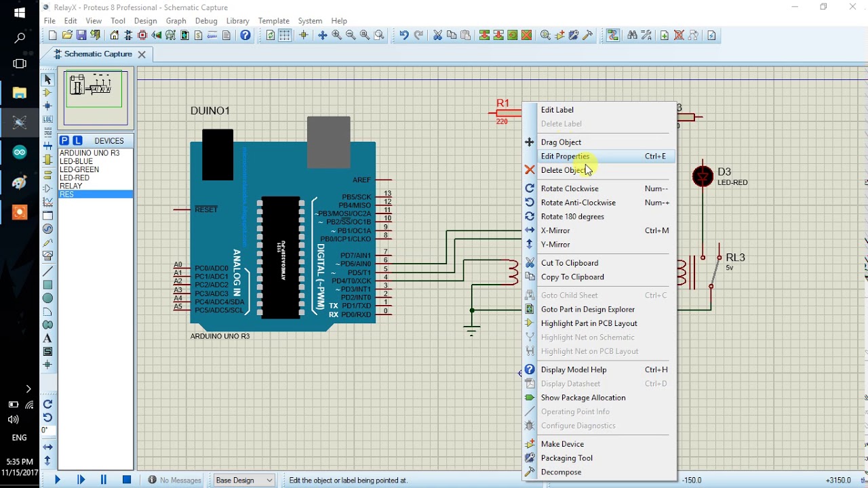Click the rotation angle field showing 0°
This screenshot has height=488, width=868.
[x=47, y=430]
